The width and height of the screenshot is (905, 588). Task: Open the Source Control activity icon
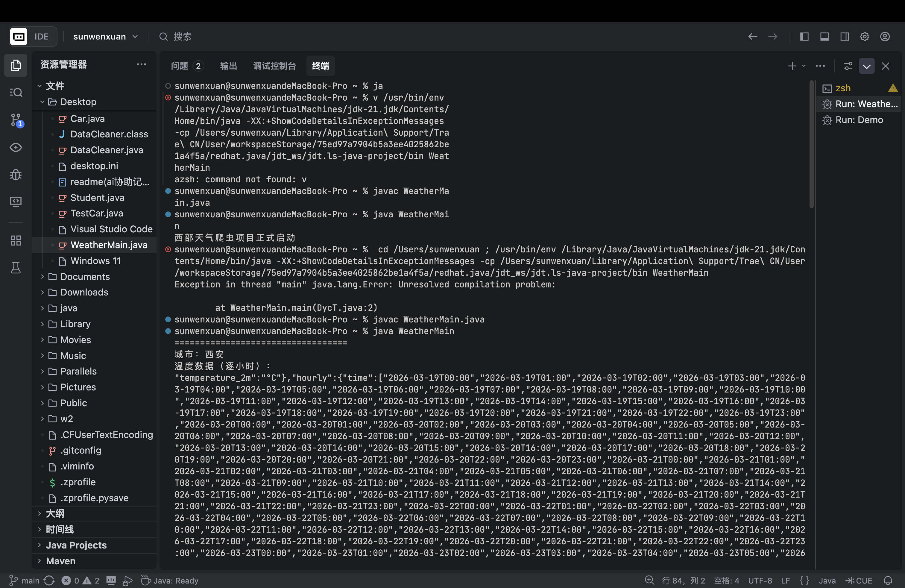pyautogui.click(x=16, y=120)
